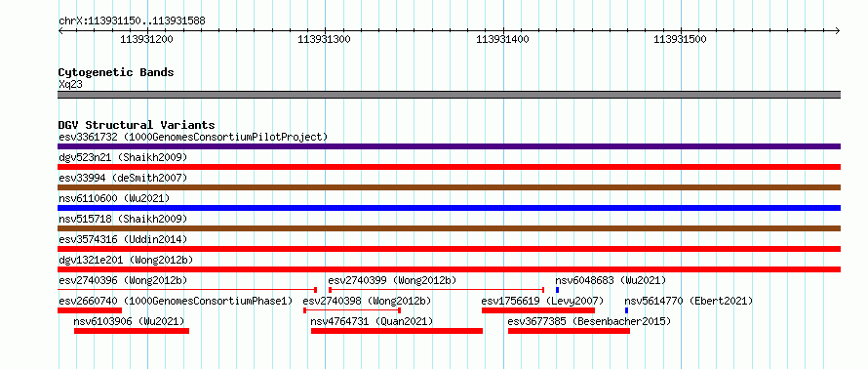
Task: Click the right arrowhead of the ruler
Action: (x=838, y=30)
